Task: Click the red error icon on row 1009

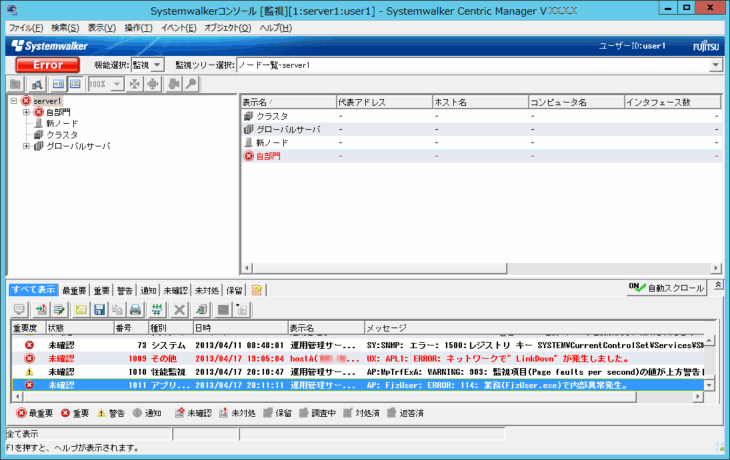Action: tap(29, 359)
